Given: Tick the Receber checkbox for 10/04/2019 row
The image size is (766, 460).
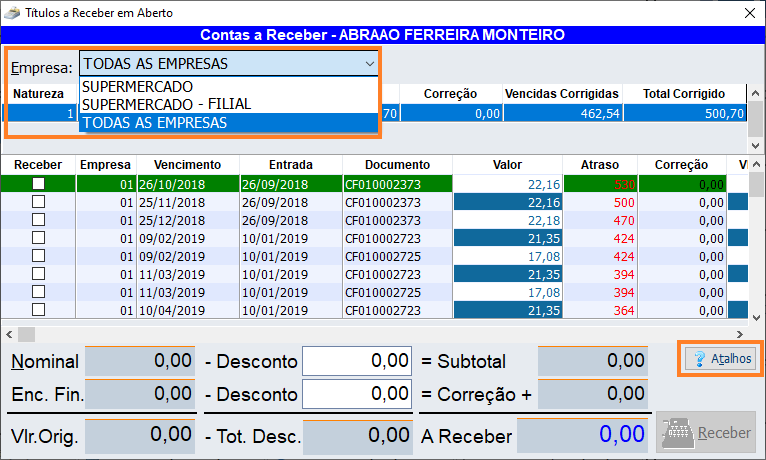Looking at the screenshot, I should pos(38,310).
